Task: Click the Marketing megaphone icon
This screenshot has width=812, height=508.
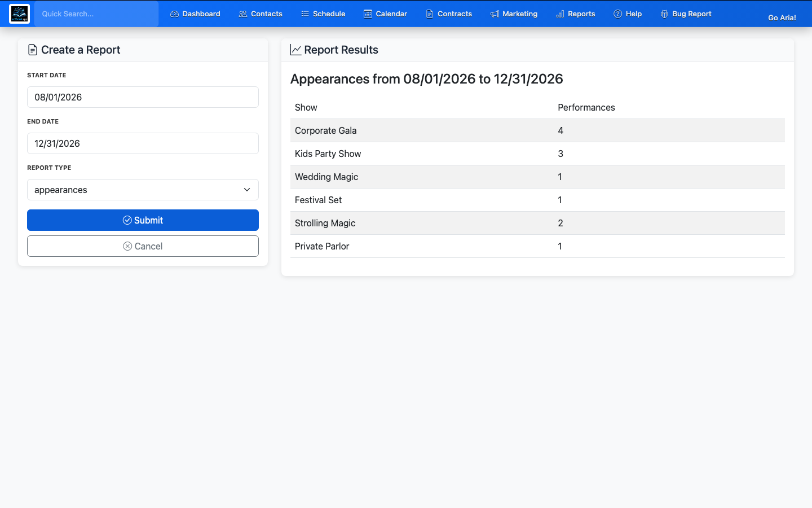Action: pyautogui.click(x=495, y=14)
